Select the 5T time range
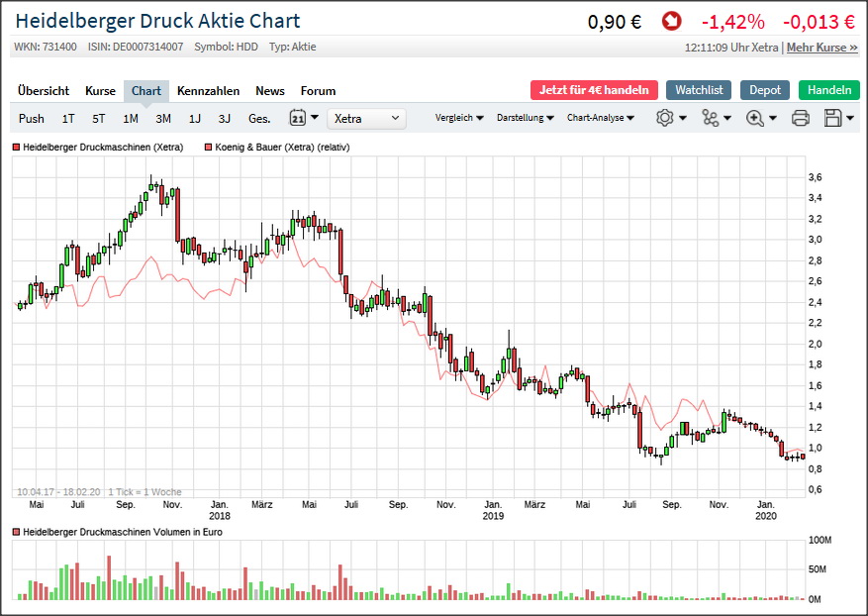 point(99,119)
